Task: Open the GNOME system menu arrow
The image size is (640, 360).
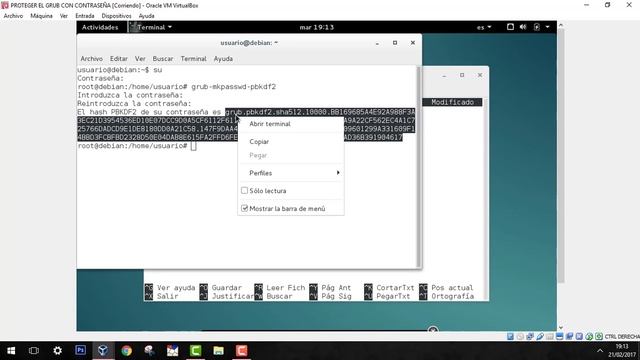Action: (x=548, y=27)
